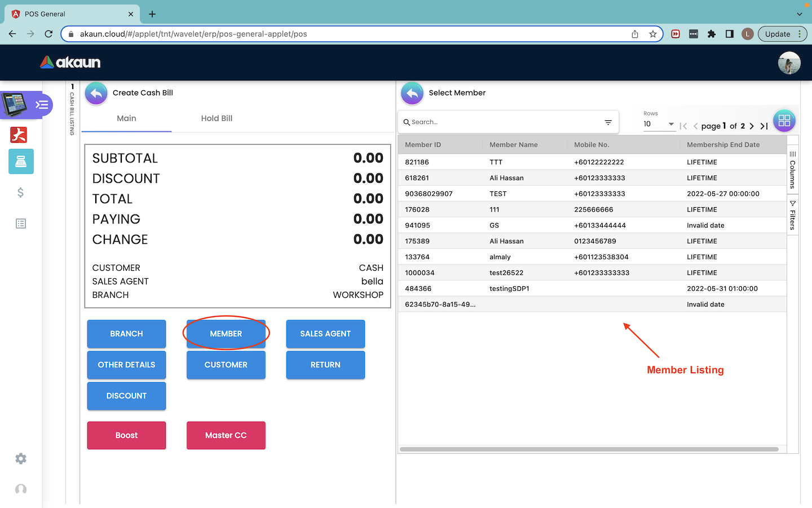Click the SALES AGENT button
This screenshot has width=812, height=508.
click(x=325, y=334)
